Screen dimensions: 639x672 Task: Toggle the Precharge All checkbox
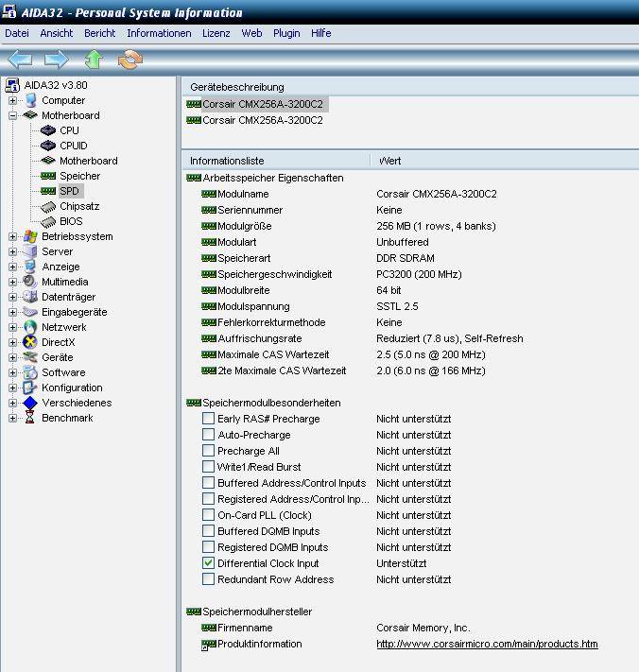pos(208,451)
